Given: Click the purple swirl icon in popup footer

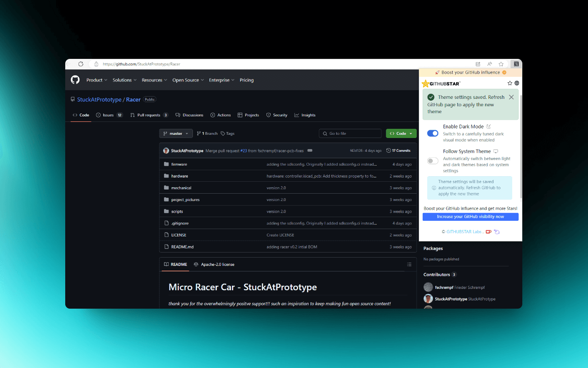Looking at the screenshot, I should [497, 231].
